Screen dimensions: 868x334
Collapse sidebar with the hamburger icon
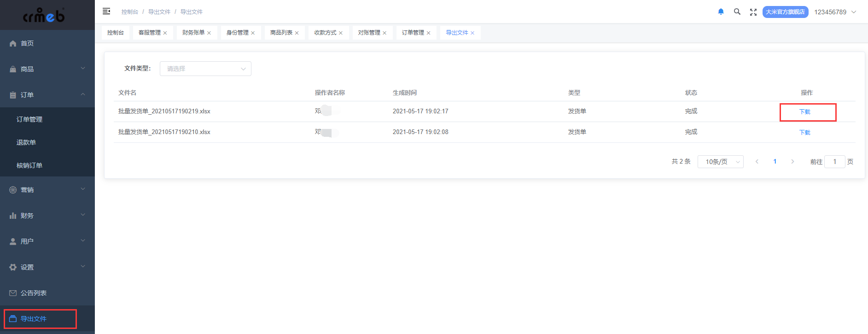pyautogui.click(x=106, y=12)
